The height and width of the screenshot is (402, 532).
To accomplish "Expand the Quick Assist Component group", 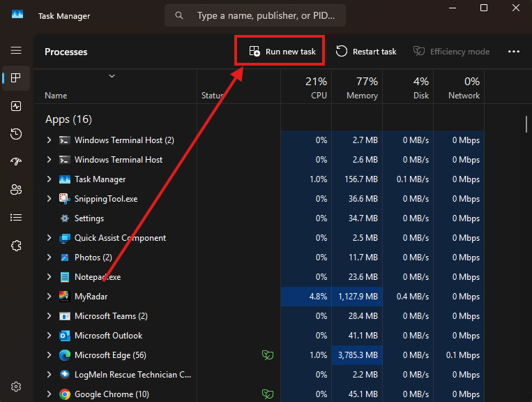I will click(x=49, y=238).
